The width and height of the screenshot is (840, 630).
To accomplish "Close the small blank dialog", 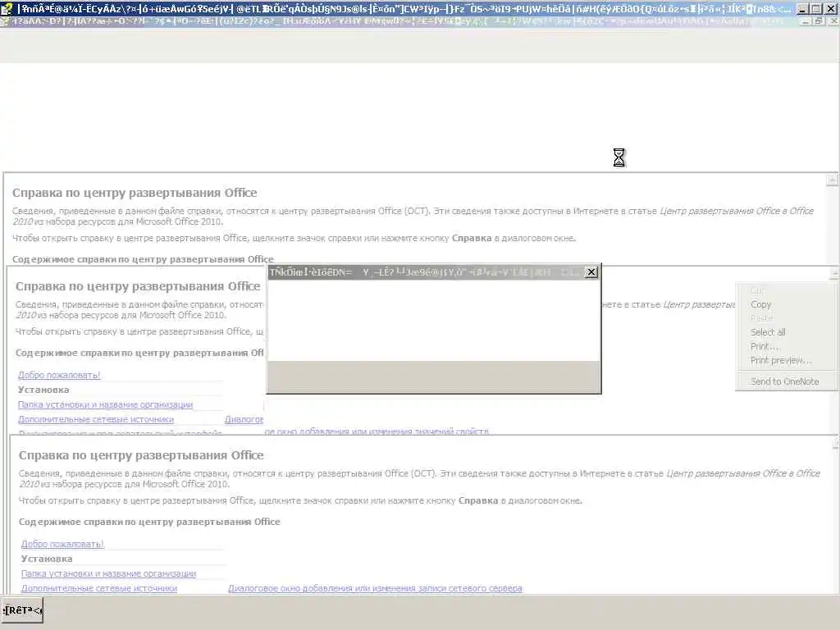I will click(591, 272).
